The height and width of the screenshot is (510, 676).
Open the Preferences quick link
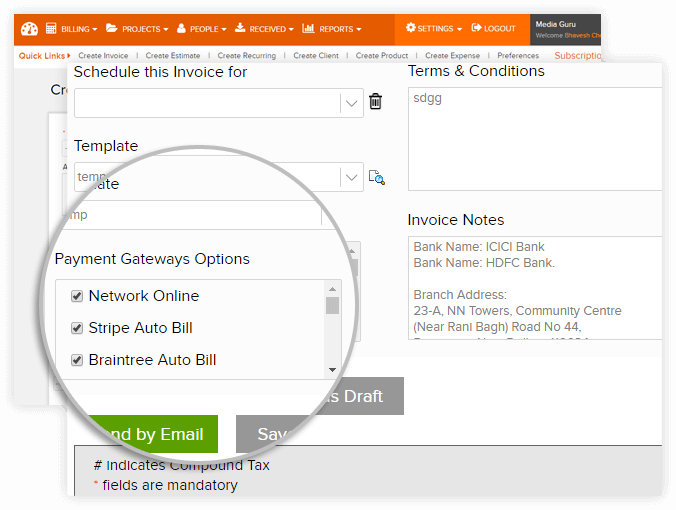[518, 56]
